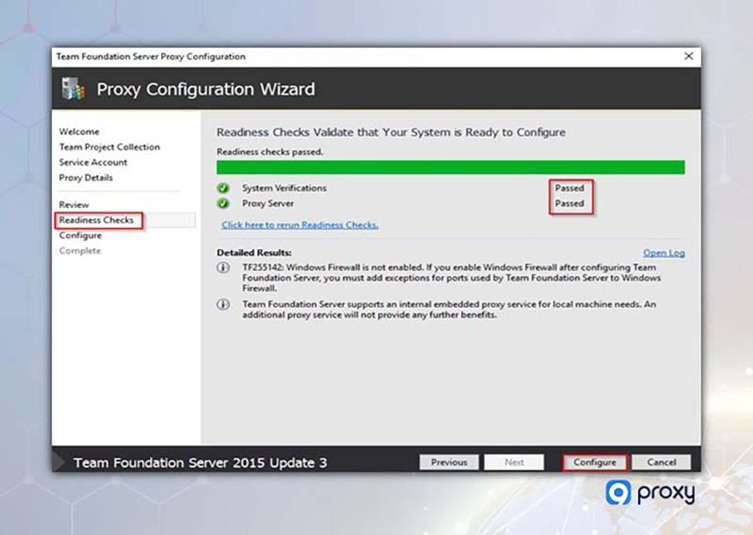
Task: Open the Service Account step
Action: coord(93,162)
